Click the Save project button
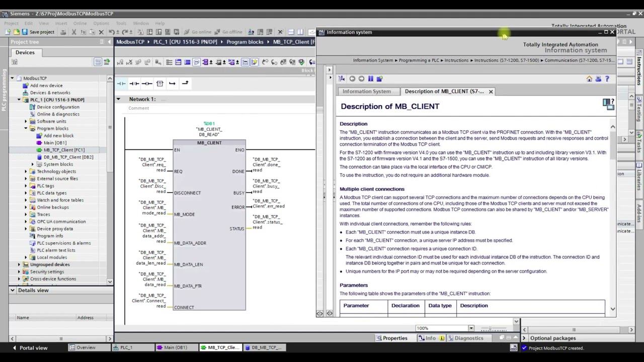Image resolution: width=644 pixels, height=362 pixels. coord(38,32)
